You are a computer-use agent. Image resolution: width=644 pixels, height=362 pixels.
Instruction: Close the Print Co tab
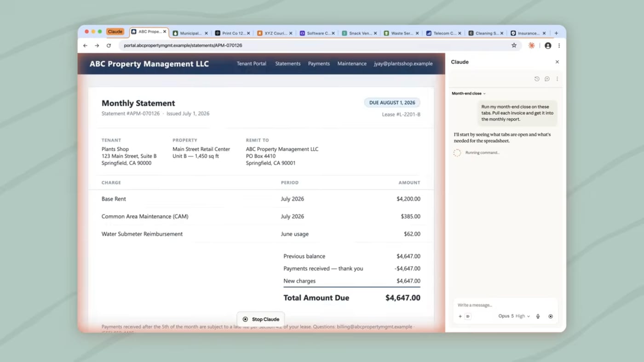(248, 33)
